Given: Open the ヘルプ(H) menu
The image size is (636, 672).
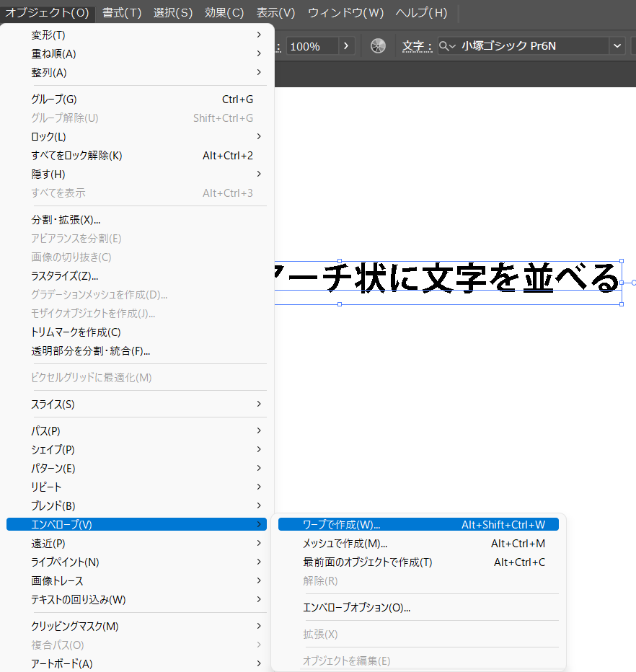Looking at the screenshot, I should (x=421, y=12).
